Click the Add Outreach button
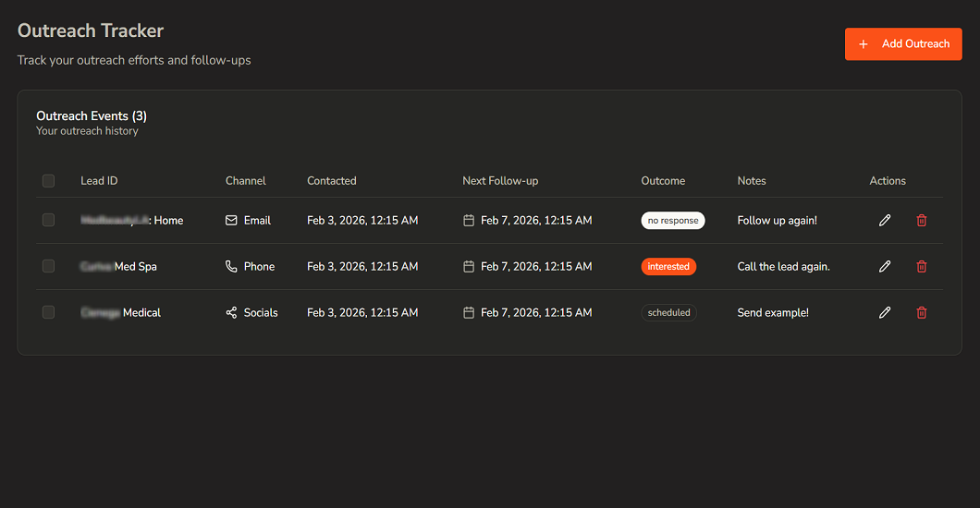 [x=903, y=44]
